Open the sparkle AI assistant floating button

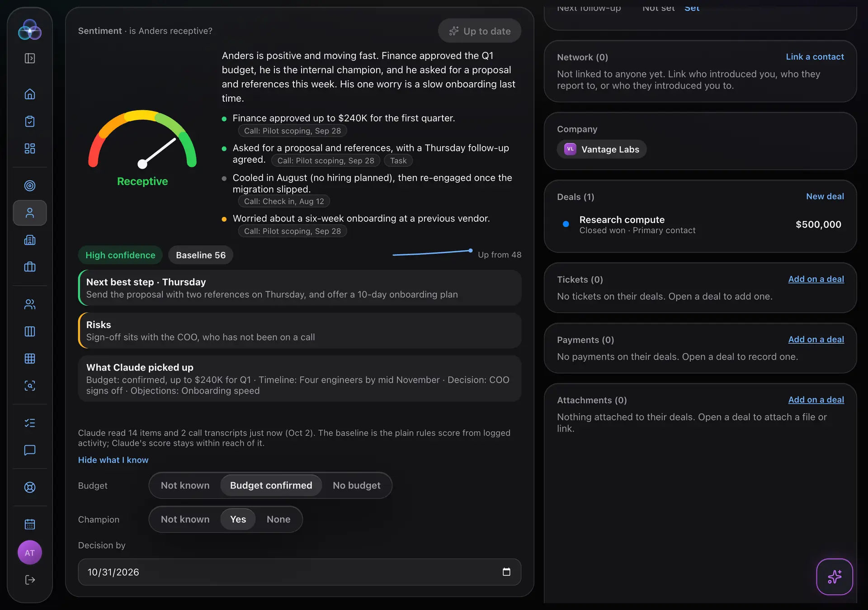[835, 577]
